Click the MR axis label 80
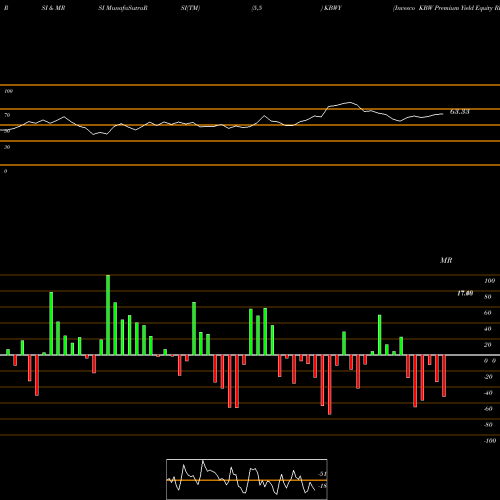 pyautogui.click(x=488, y=297)
